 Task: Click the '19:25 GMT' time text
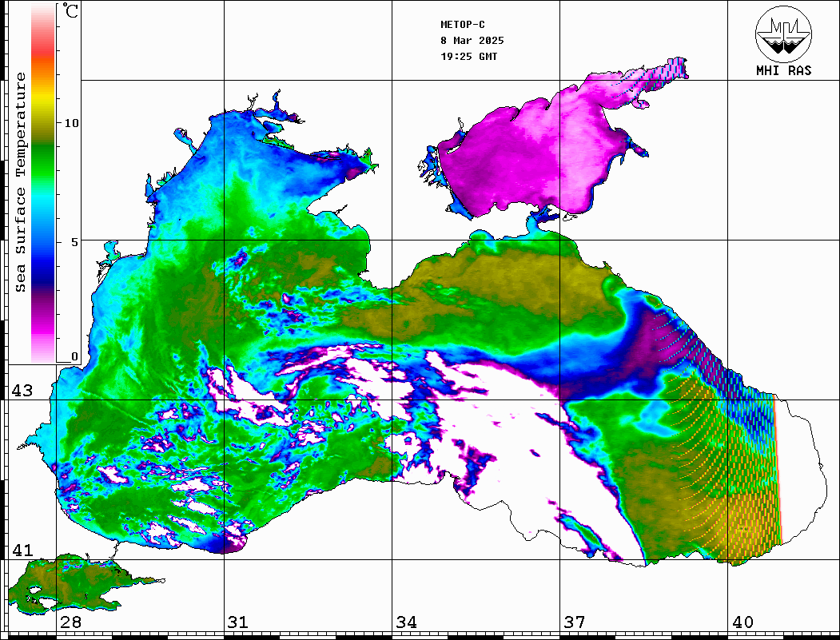pyautogui.click(x=468, y=57)
